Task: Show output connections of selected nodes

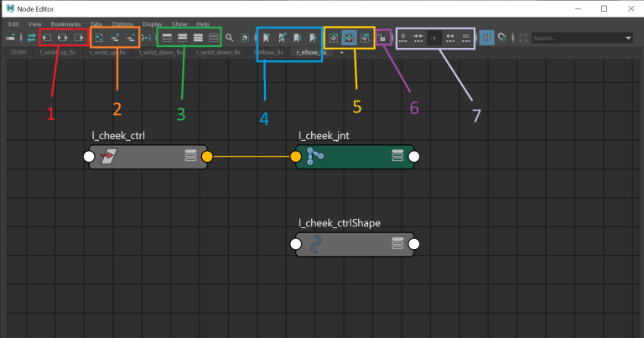Action: click(x=79, y=38)
